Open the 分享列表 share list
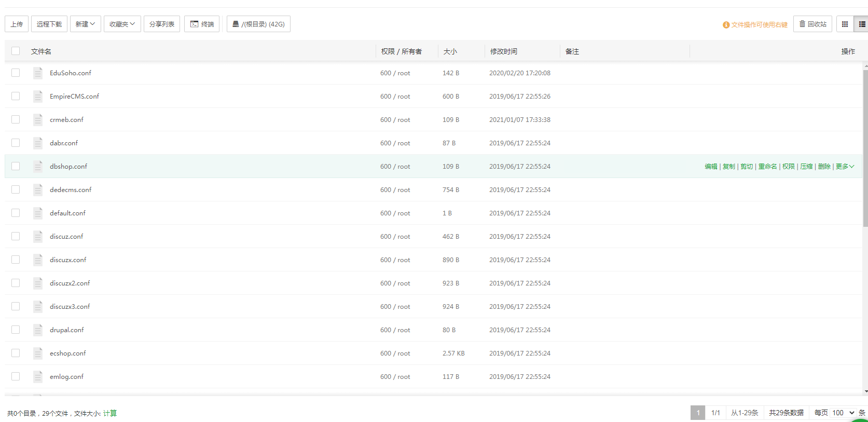Image resolution: width=868 pixels, height=422 pixels. (162, 24)
